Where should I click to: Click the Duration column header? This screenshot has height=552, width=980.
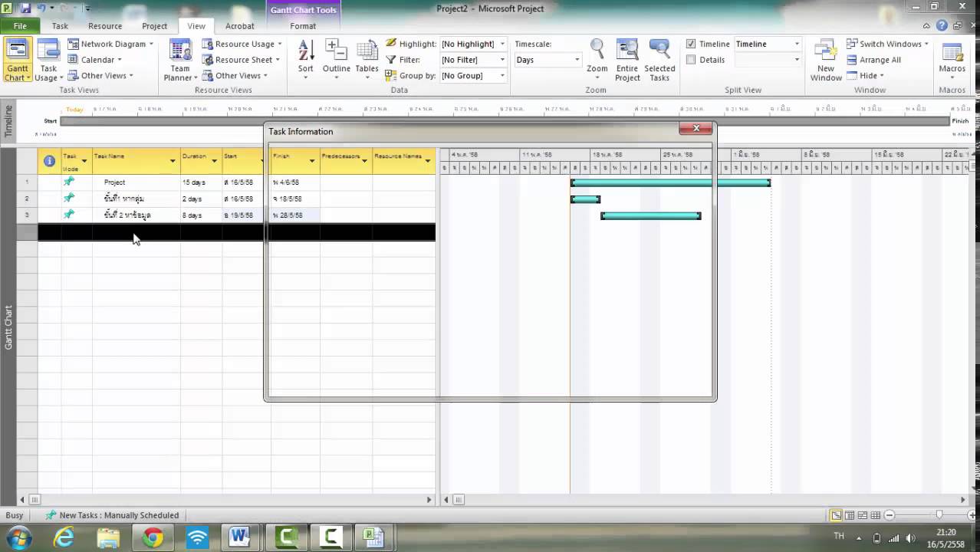(x=201, y=161)
